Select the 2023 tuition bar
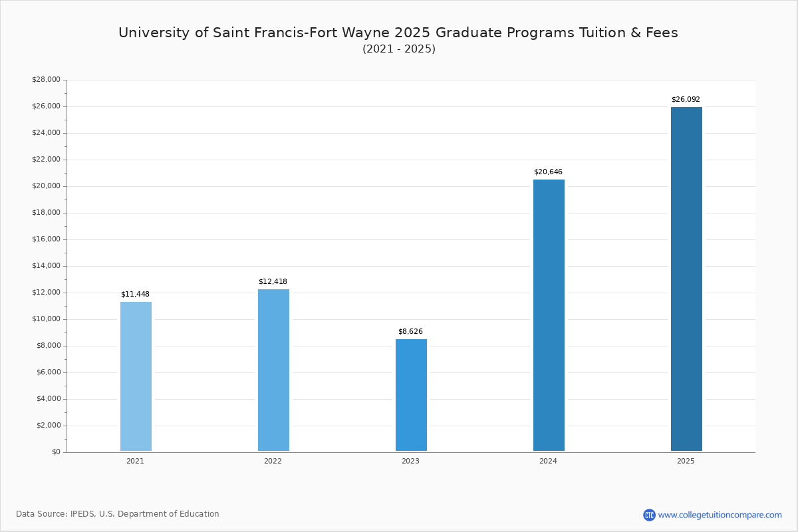Image resolution: width=798 pixels, height=532 pixels. [x=411, y=395]
